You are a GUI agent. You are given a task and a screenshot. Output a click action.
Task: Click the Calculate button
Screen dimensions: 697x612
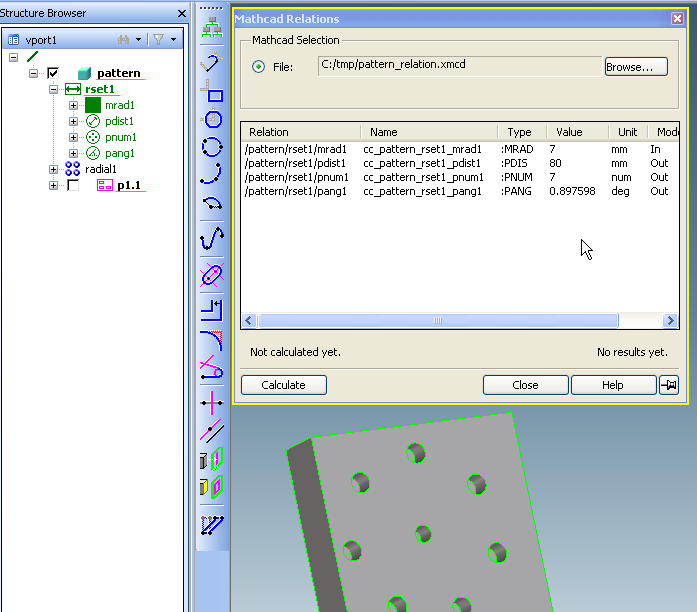point(284,385)
